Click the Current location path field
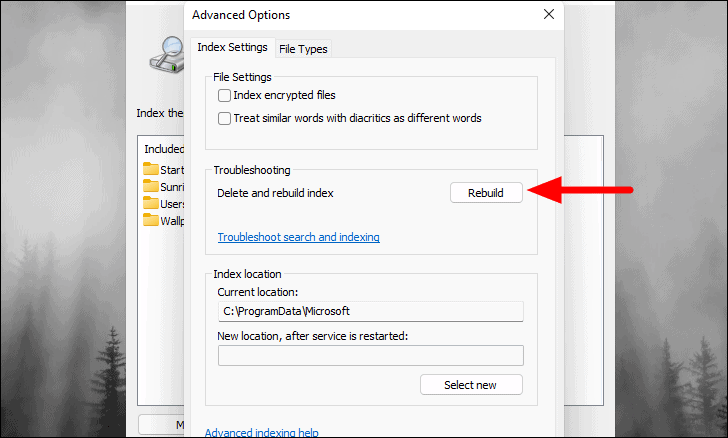Screen dimensions: 728x438 tap(370, 311)
